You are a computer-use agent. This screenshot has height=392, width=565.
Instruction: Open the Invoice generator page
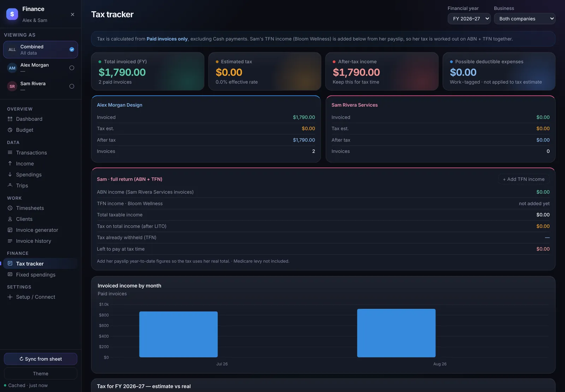click(41, 230)
